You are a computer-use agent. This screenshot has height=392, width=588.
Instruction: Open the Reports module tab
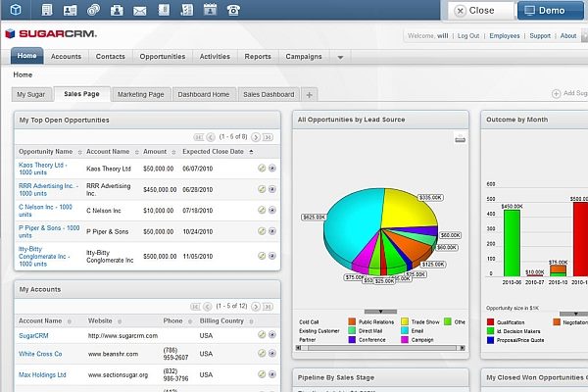pos(258,57)
